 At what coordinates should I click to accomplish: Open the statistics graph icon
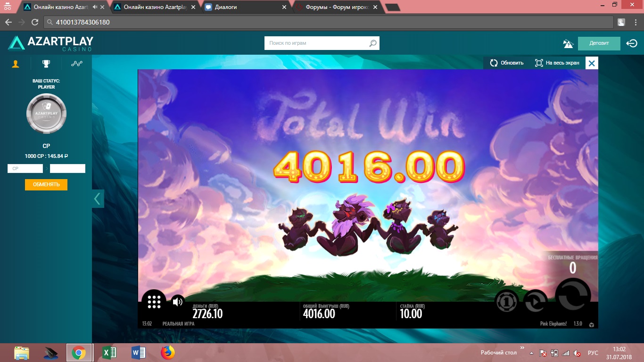pos(76,64)
